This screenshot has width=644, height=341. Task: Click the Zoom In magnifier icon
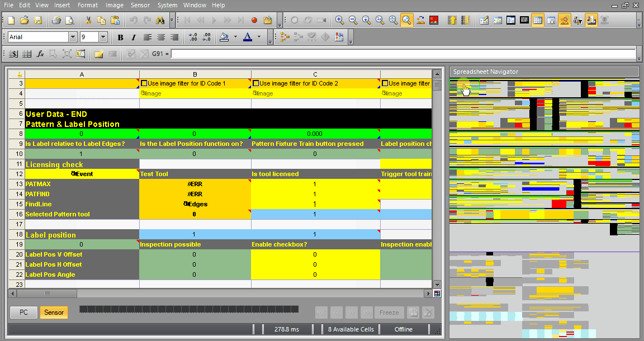[x=339, y=21]
